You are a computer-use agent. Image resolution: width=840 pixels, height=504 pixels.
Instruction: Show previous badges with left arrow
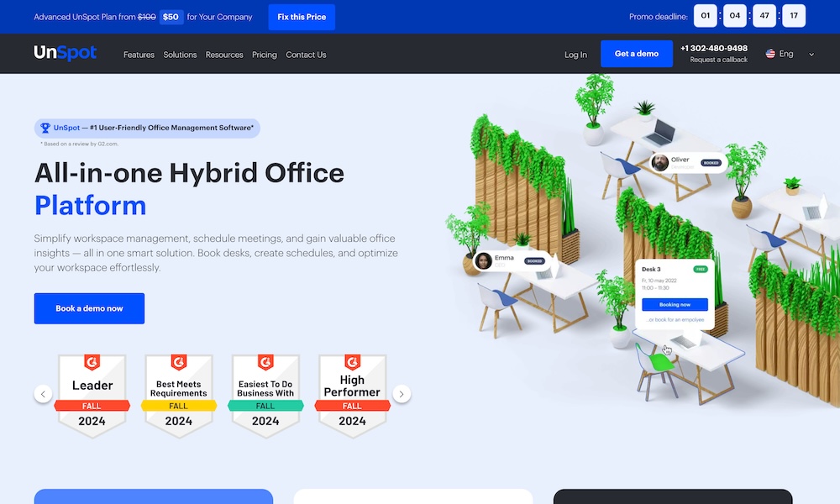pyautogui.click(x=43, y=393)
